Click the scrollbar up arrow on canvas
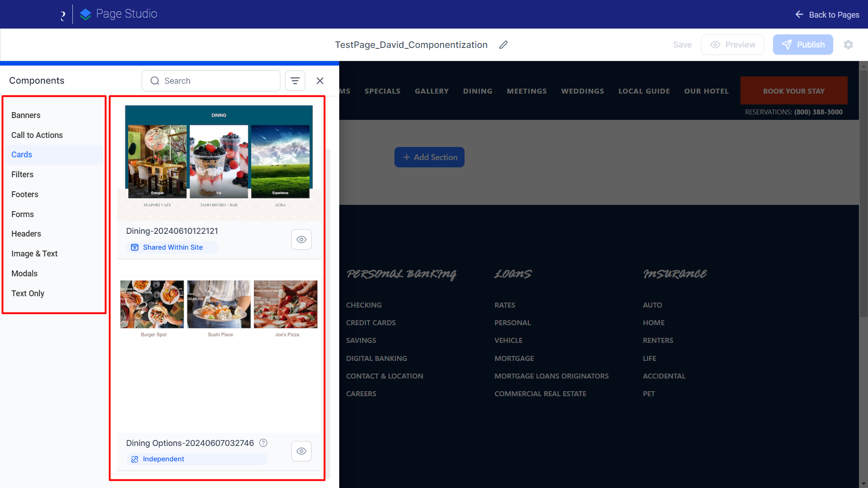868x488 pixels. click(x=863, y=66)
